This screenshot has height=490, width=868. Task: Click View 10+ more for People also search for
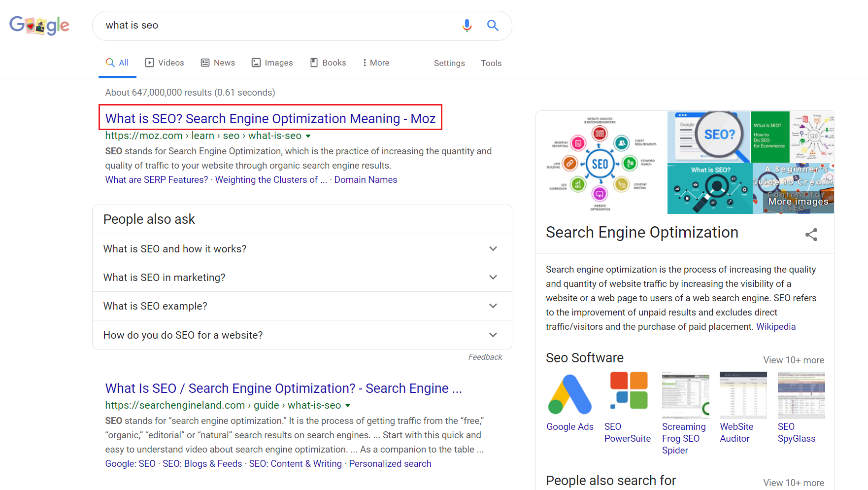click(x=794, y=483)
